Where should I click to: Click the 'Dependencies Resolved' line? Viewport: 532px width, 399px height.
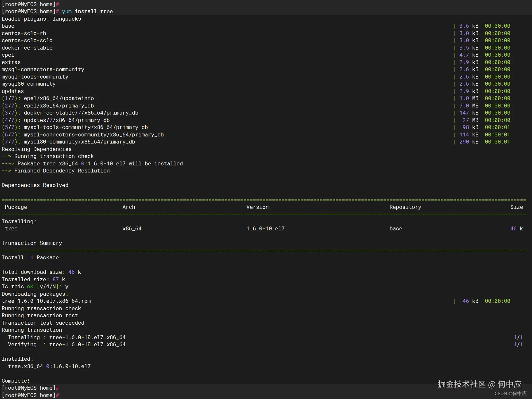35,185
